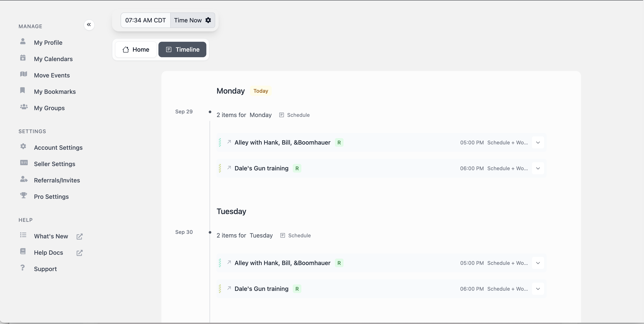The height and width of the screenshot is (324, 644).
Task: Click the arrow icon on Monday's Dale's Gun training
Action: (229, 168)
